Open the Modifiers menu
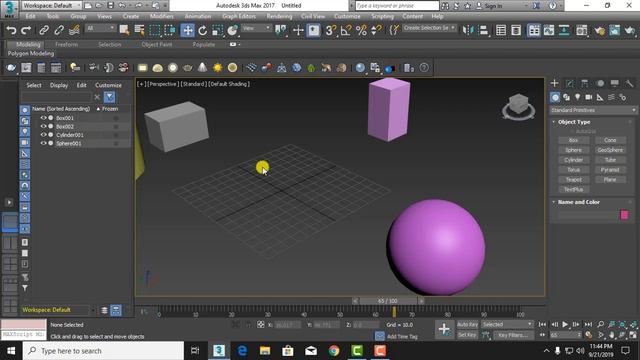 161,16
